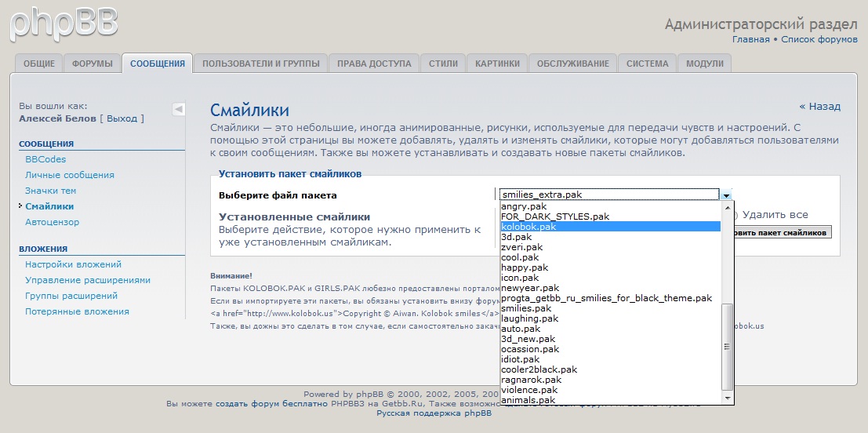Click the dropdown list scrollbar thumb

coord(728,347)
